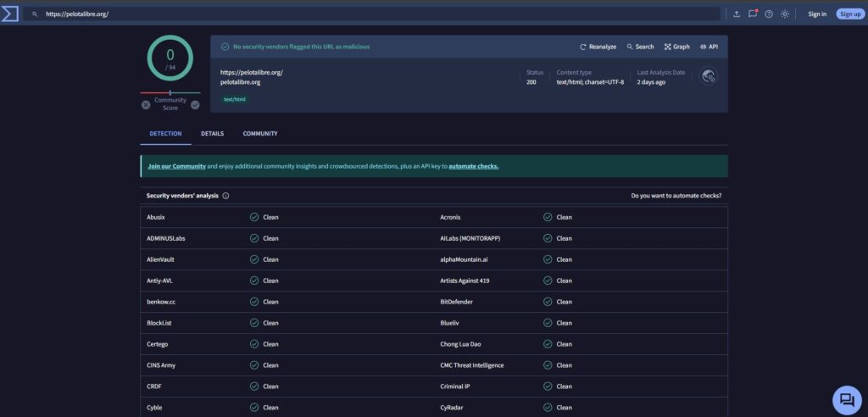The height and width of the screenshot is (417, 868).
Task: Click the info icon next to Security vendors' analysis
Action: click(225, 196)
